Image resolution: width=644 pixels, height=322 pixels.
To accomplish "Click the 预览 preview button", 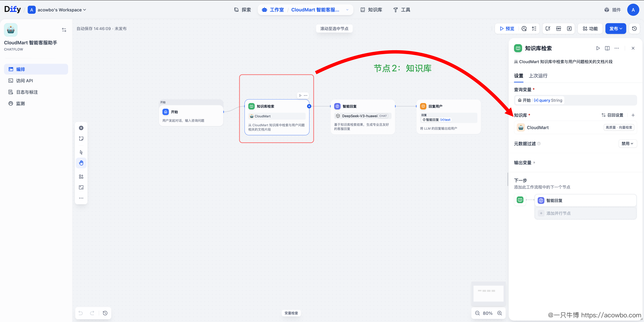I will click(x=507, y=29).
